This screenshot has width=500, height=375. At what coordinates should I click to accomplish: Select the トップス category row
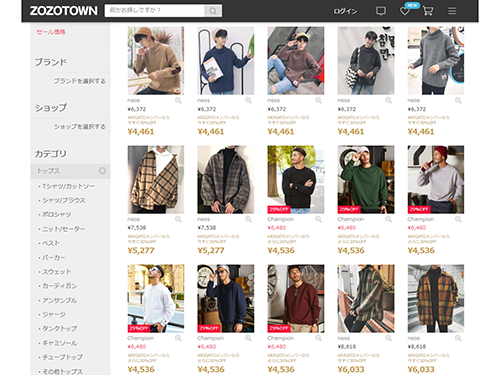pos(70,171)
